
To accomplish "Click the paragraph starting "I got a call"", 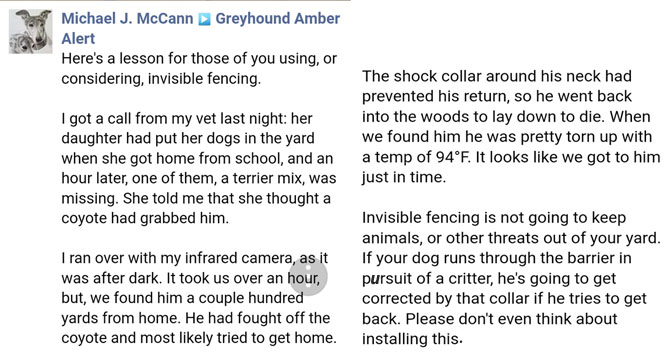I will 199,168.
